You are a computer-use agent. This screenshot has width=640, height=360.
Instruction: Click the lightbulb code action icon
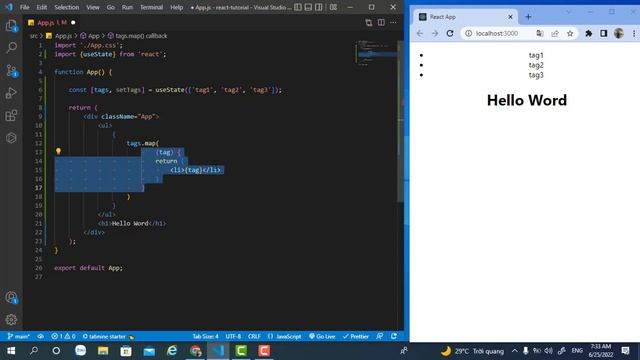click(58, 151)
